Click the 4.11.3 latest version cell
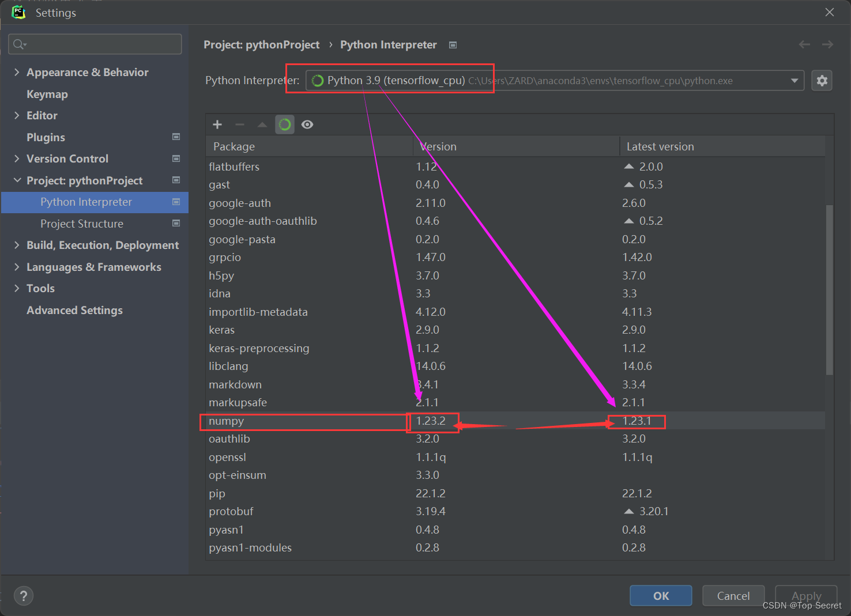Viewport: 851px width, 616px height. [637, 312]
